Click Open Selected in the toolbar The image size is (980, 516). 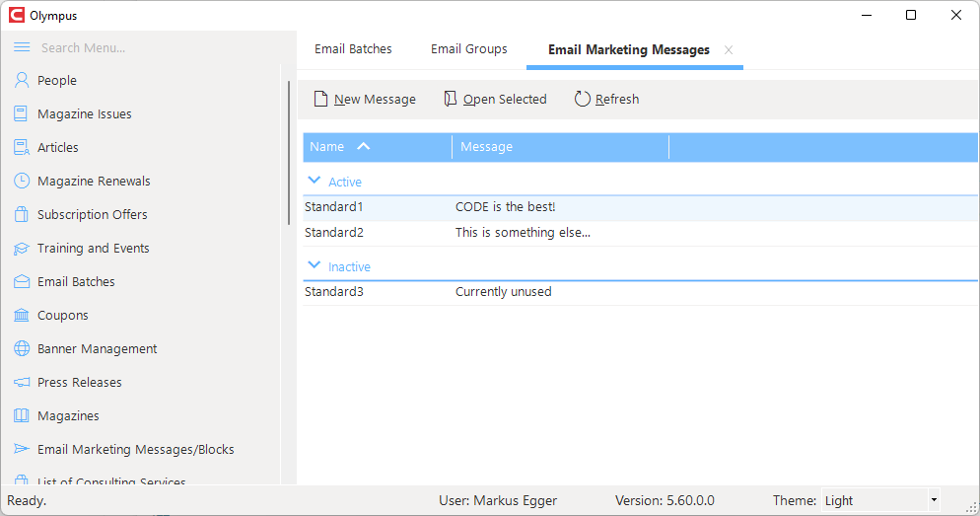(495, 99)
